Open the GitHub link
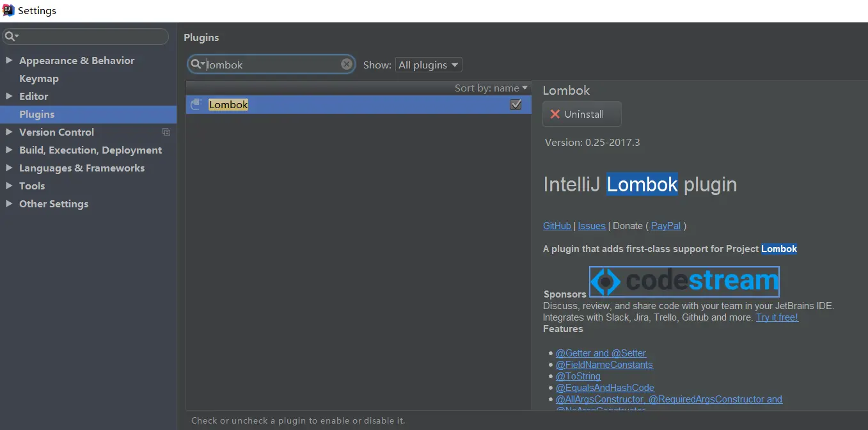 [x=557, y=226]
